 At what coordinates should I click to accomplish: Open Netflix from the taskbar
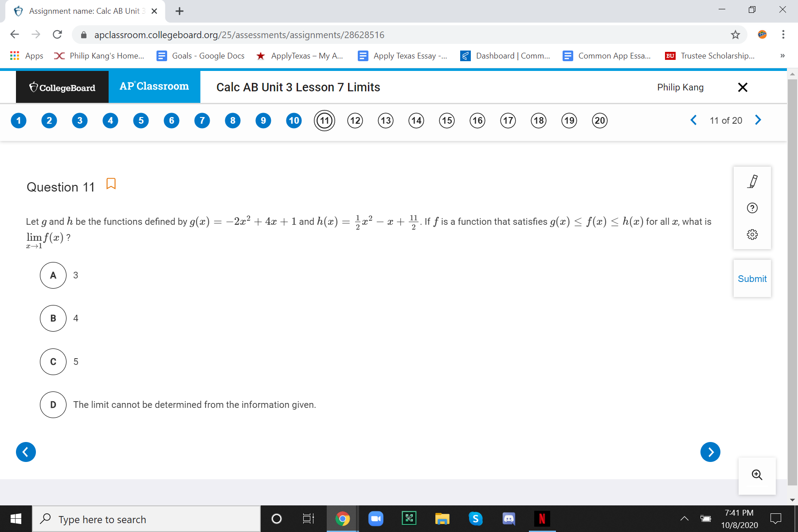coord(542,518)
